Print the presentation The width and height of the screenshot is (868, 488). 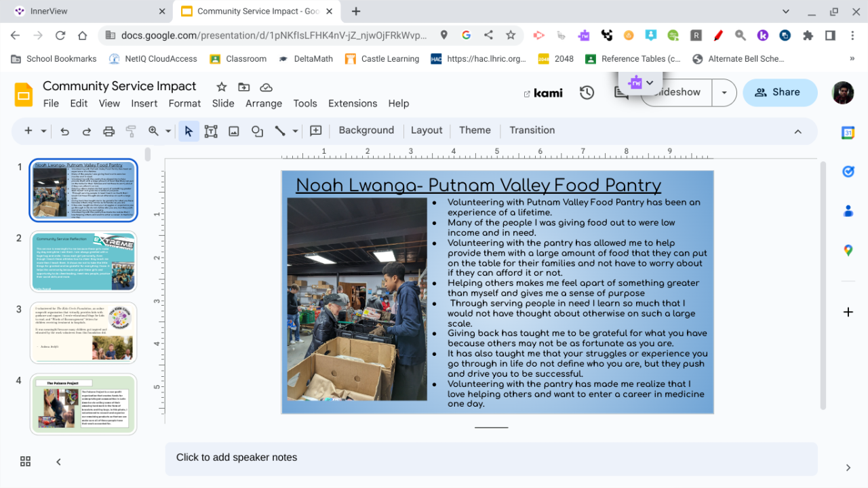click(x=108, y=131)
